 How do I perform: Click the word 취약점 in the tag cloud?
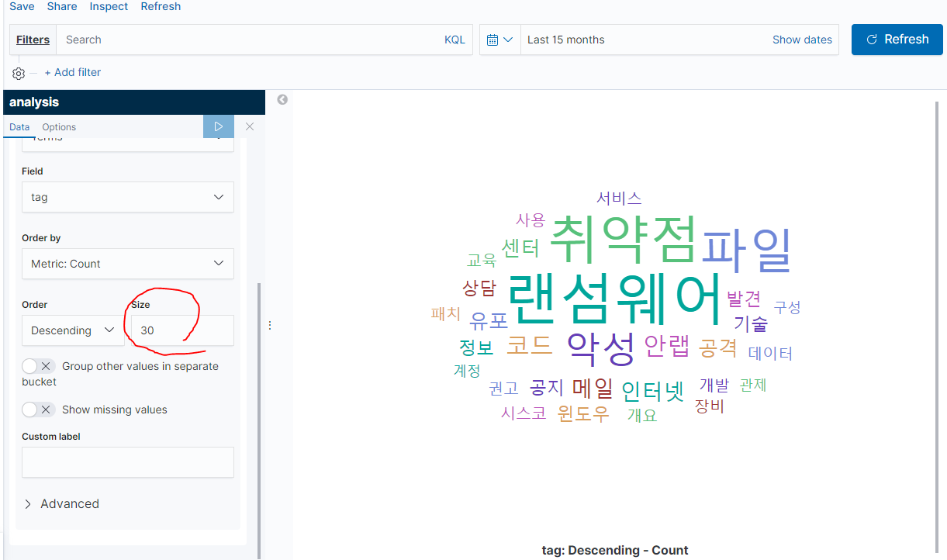(623, 240)
